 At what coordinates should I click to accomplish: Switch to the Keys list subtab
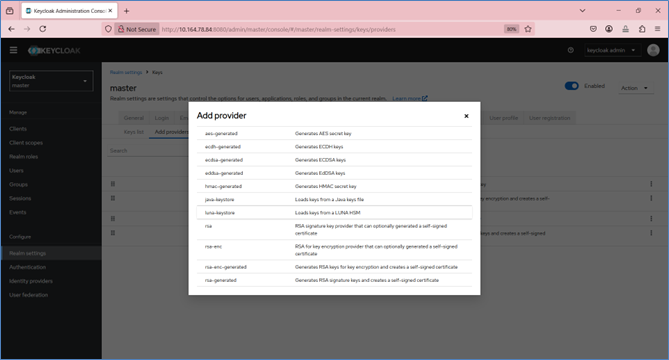[134, 132]
